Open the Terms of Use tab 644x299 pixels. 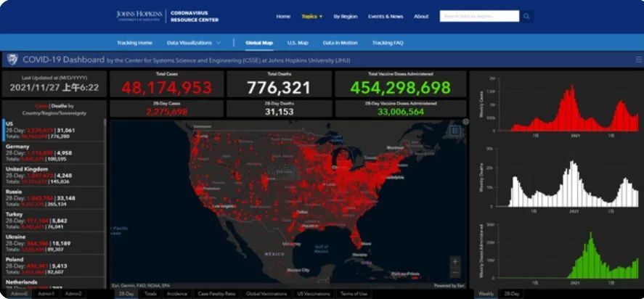click(354, 294)
